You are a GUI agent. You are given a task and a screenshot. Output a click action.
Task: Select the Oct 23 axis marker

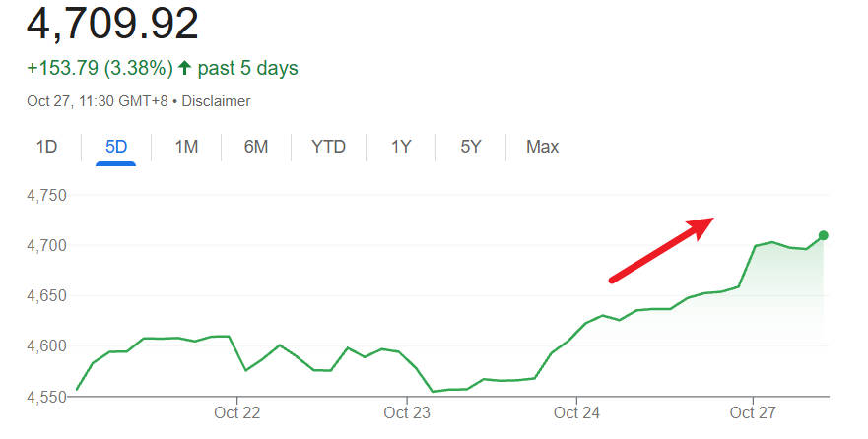point(407,412)
